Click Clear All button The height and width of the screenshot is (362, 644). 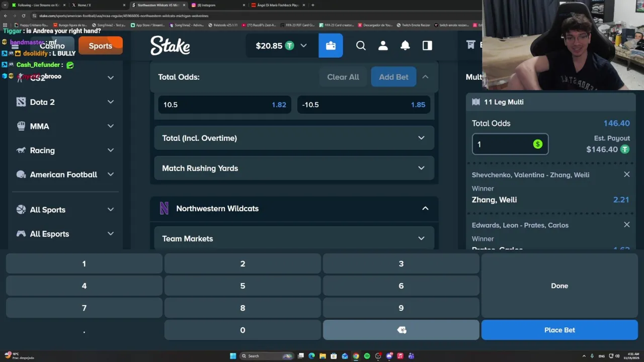tap(343, 77)
